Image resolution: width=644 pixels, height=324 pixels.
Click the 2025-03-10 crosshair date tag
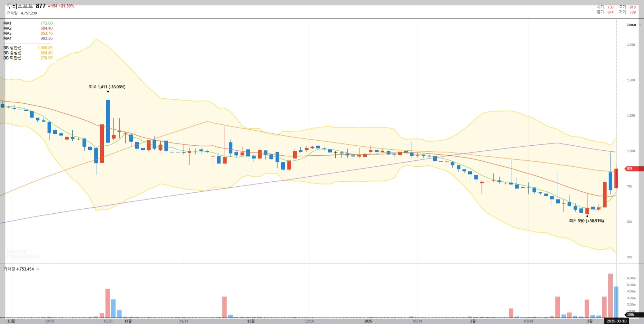(x=617, y=321)
